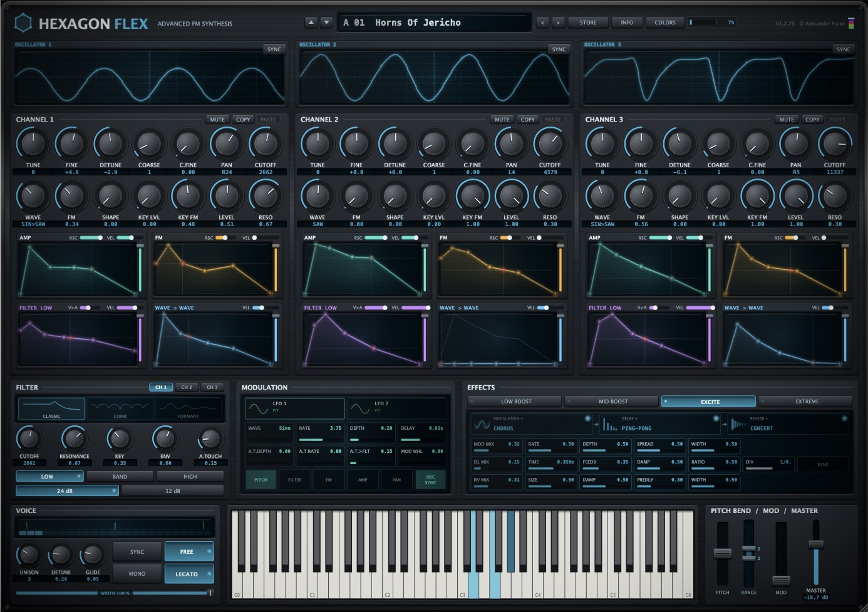Toggle Legato voice mode
Image resolution: width=868 pixels, height=612 pixels.
[189, 574]
